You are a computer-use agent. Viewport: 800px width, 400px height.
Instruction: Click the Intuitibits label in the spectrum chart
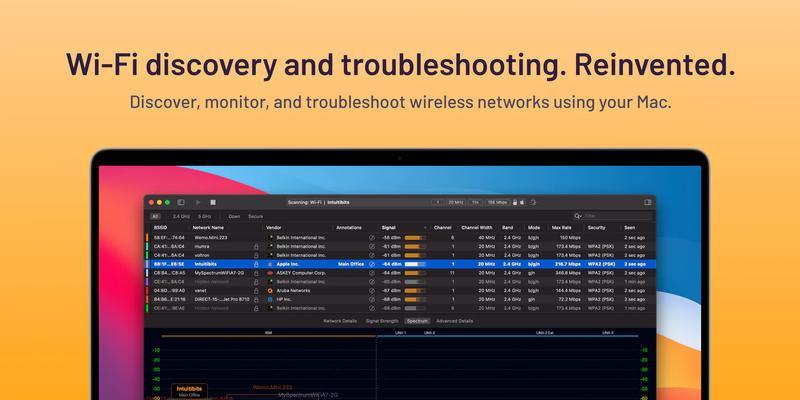coord(189,389)
